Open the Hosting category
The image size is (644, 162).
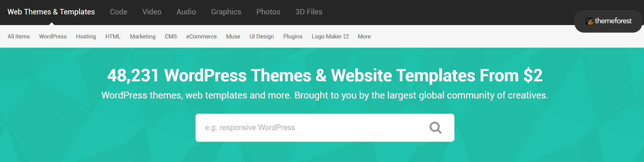86,36
